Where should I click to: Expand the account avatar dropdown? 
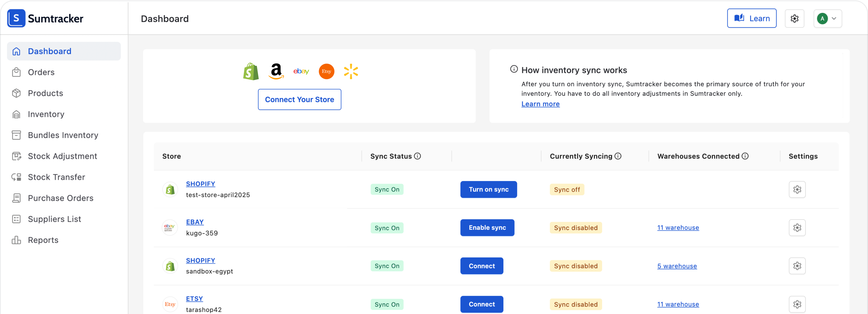(828, 18)
